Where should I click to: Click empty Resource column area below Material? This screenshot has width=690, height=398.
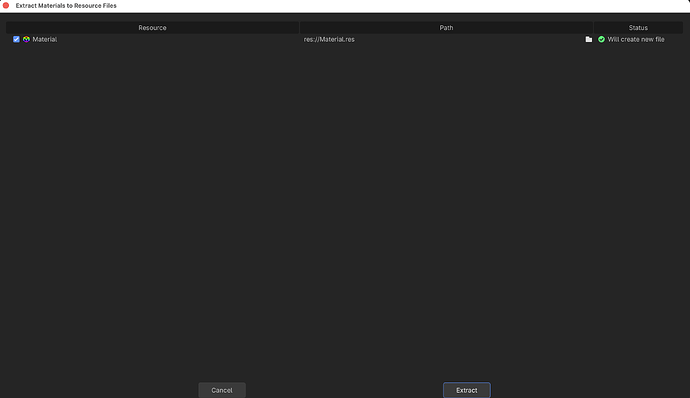point(152,198)
